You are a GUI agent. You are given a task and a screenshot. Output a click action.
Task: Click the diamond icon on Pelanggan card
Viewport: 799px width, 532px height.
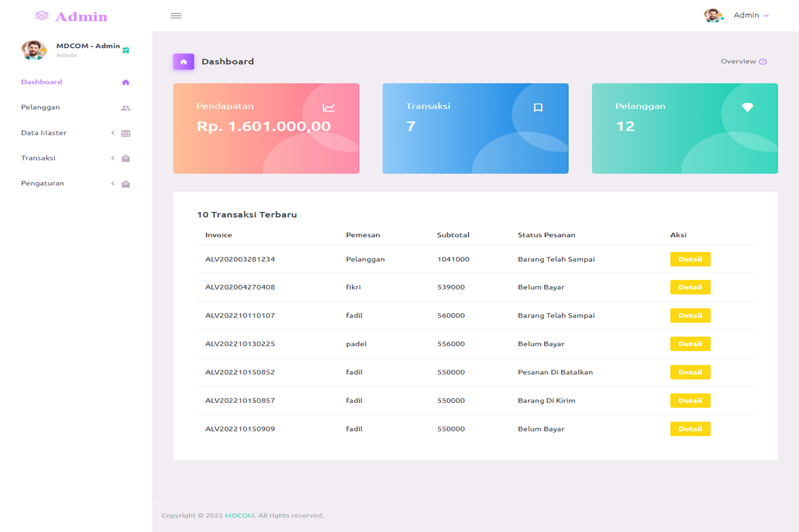(x=747, y=107)
